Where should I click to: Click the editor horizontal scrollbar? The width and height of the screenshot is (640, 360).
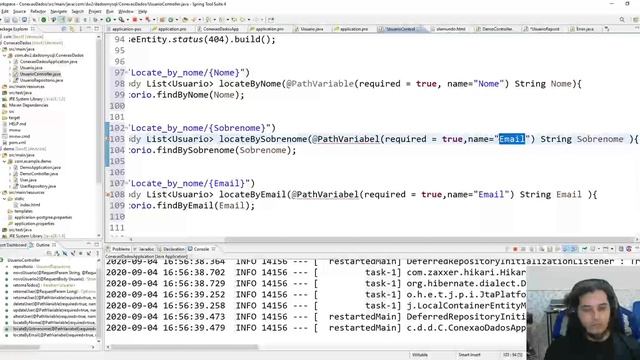pyautogui.click(x=429, y=240)
